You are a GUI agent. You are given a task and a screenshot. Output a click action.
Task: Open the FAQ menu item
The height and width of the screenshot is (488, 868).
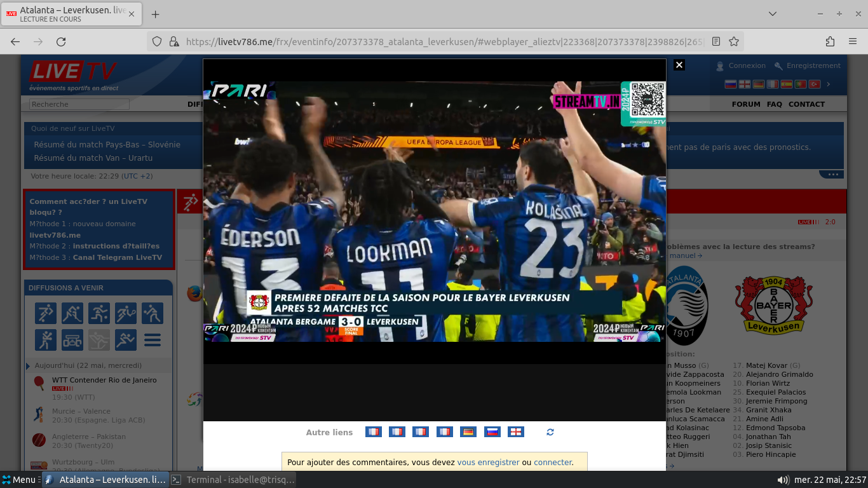point(774,104)
